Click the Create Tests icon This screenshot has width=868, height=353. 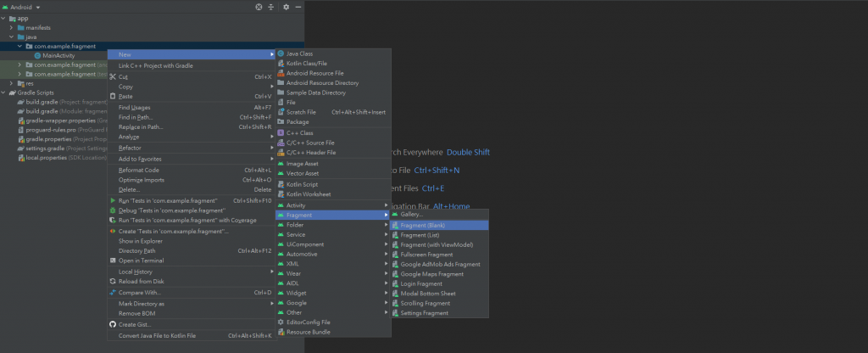click(113, 231)
